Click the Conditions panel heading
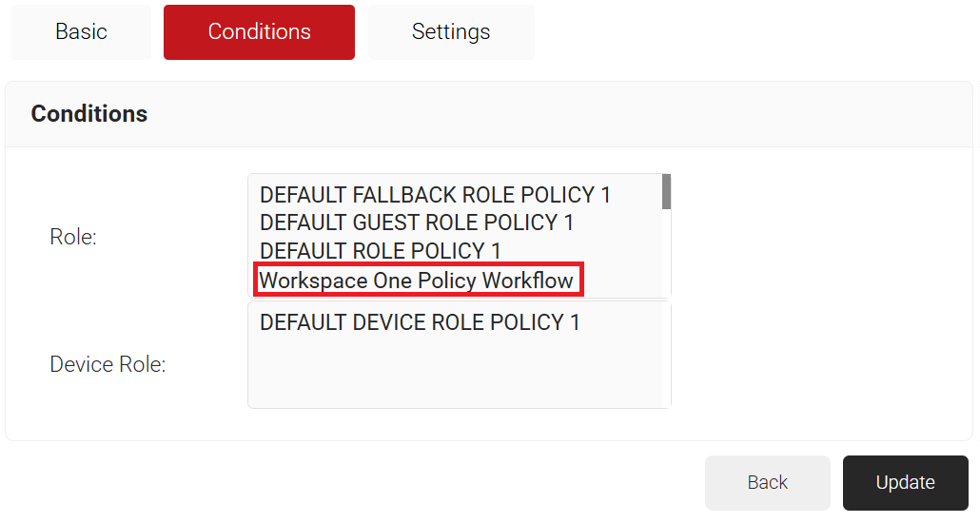This screenshot has width=980, height=523. 89,114
